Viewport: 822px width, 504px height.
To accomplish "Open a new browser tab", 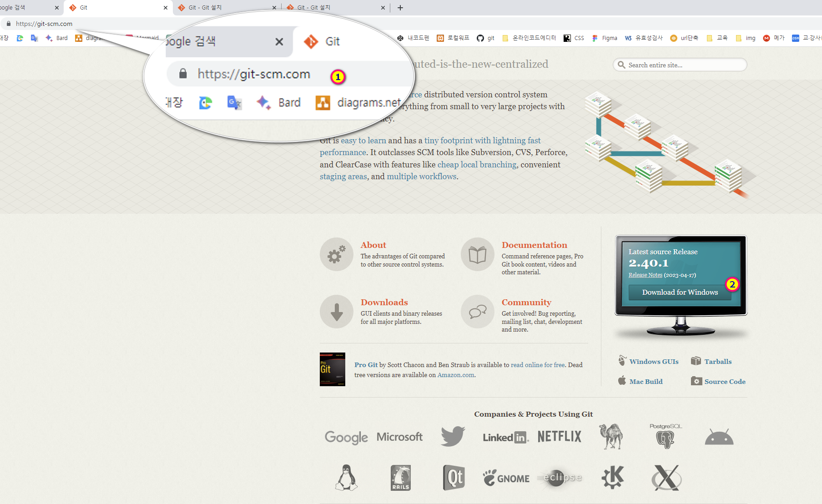I will click(x=400, y=8).
